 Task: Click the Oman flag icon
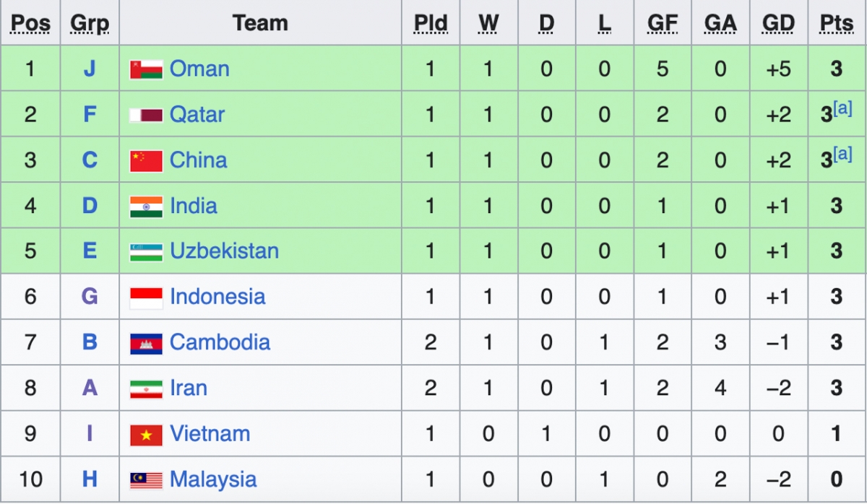(x=146, y=69)
